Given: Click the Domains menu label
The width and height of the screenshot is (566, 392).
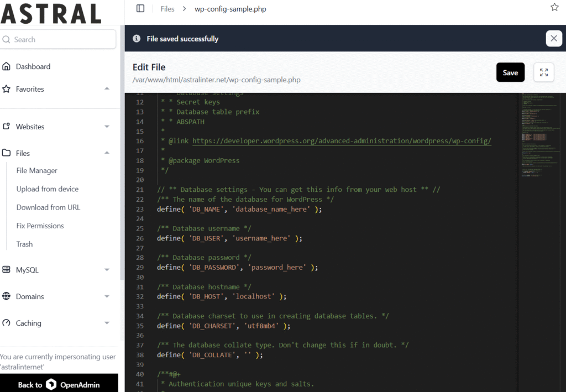Looking at the screenshot, I should (x=30, y=296).
